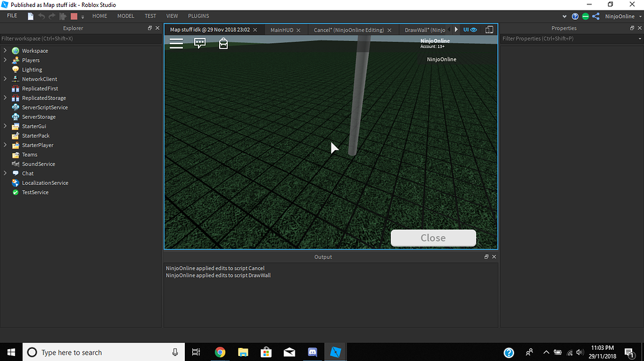Screen dimensions: 644x361
Task: Select SoundService in Explorer
Action: 38,164
